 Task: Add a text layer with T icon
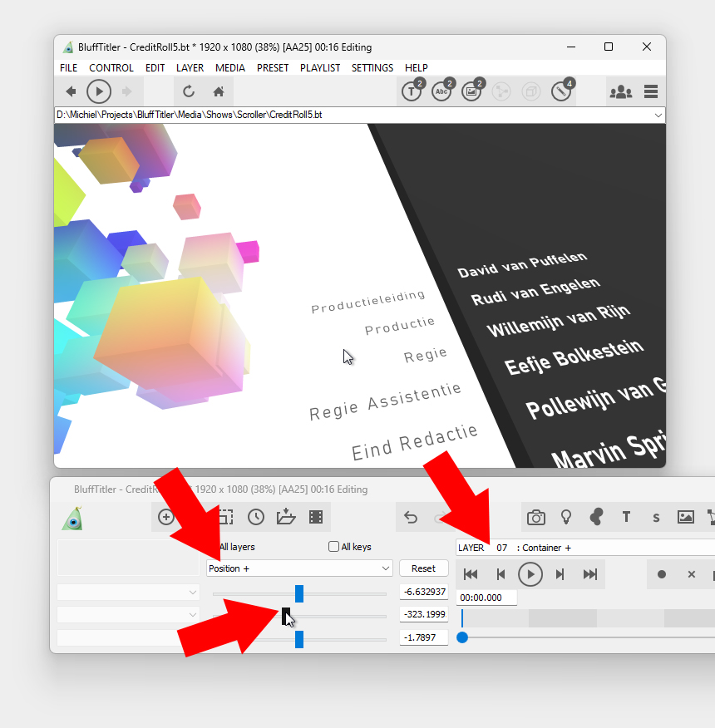tap(626, 517)
